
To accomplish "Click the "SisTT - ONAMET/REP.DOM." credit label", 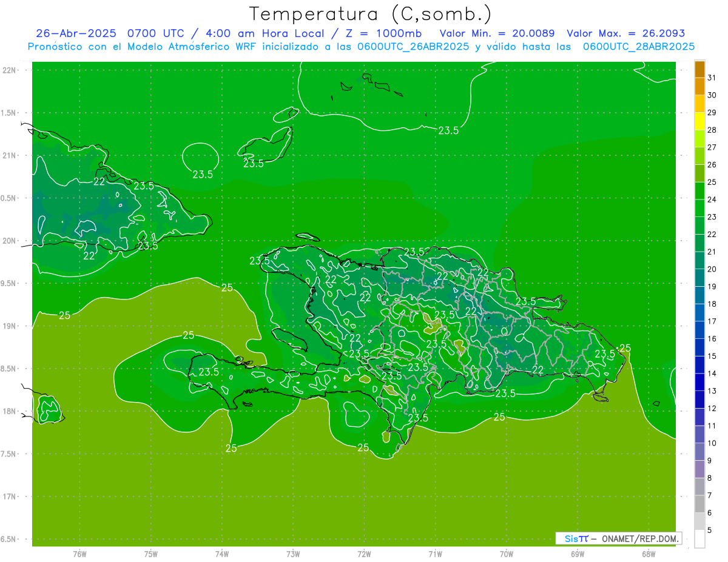I will pyautogui.click(x=619, y=538).
